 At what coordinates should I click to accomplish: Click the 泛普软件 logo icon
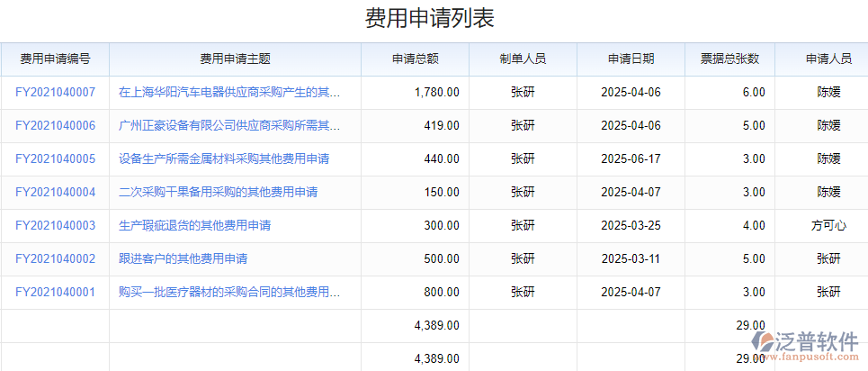pyautogui.click(x=763, y=342)
